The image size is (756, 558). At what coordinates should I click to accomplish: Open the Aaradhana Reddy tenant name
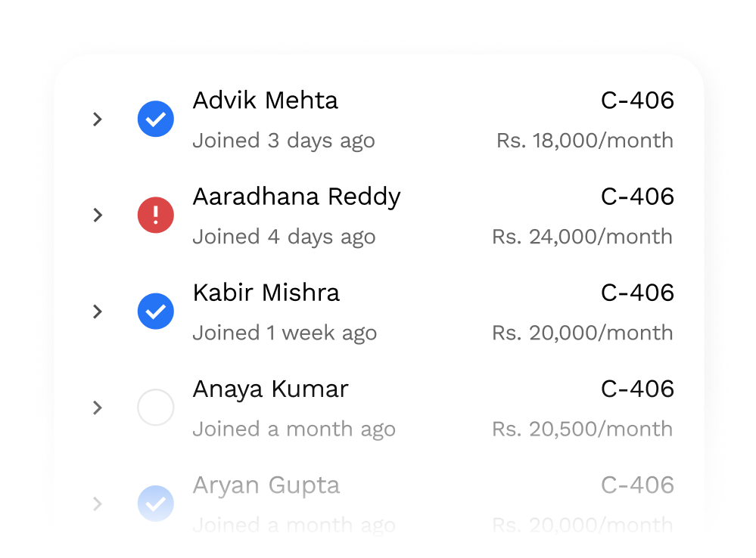[x=297, y=197]
